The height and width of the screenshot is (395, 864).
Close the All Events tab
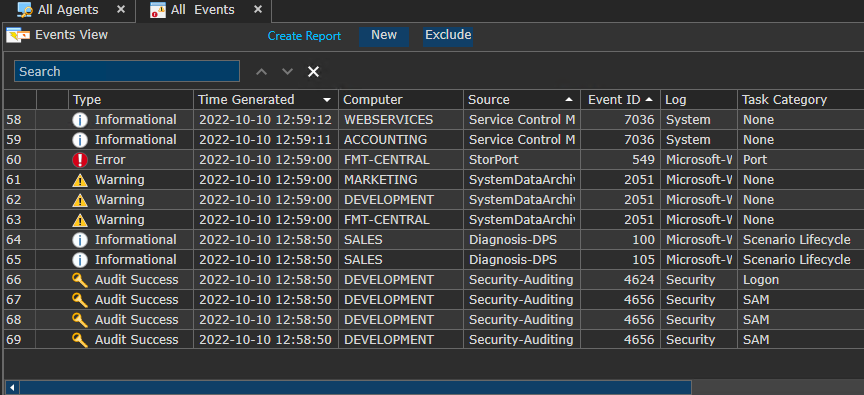258,9
